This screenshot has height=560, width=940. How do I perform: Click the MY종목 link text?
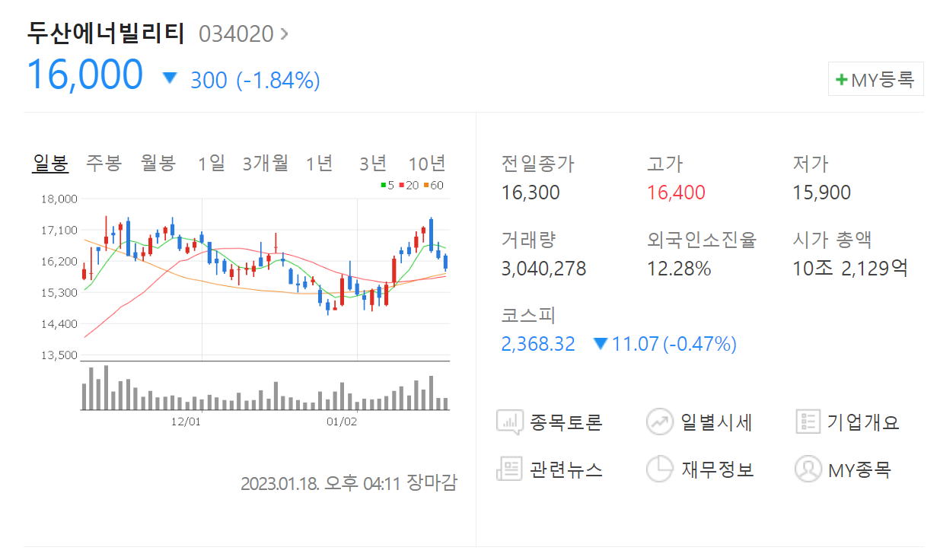859,469
